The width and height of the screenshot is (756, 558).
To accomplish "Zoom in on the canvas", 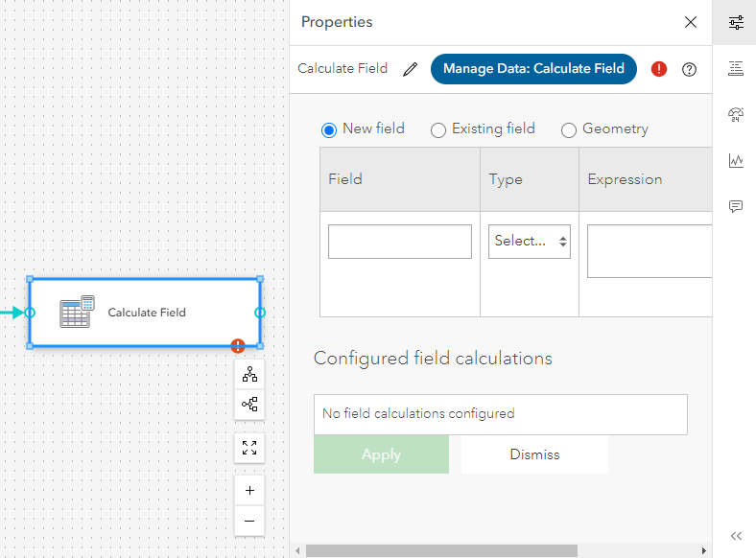I will [x=249, y=491].
